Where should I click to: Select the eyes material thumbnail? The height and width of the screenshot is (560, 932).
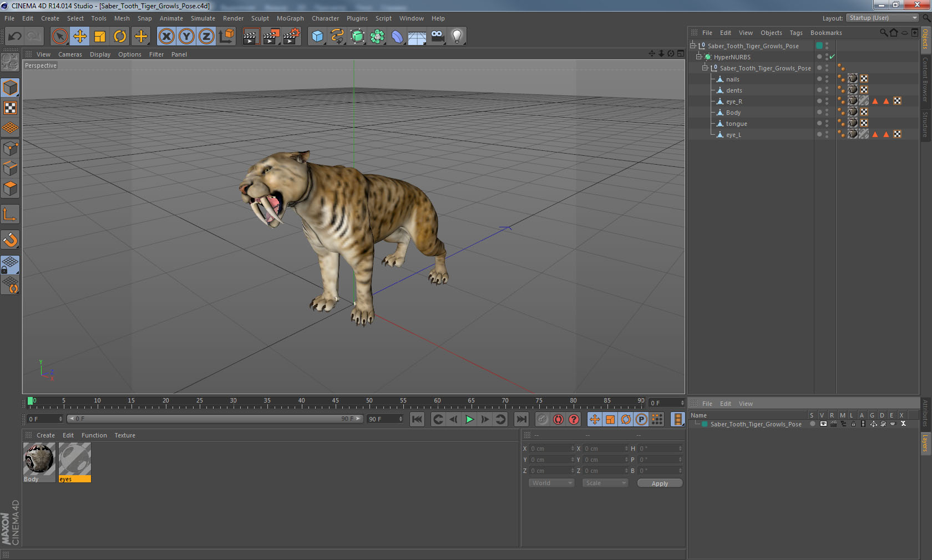(74, 462)
